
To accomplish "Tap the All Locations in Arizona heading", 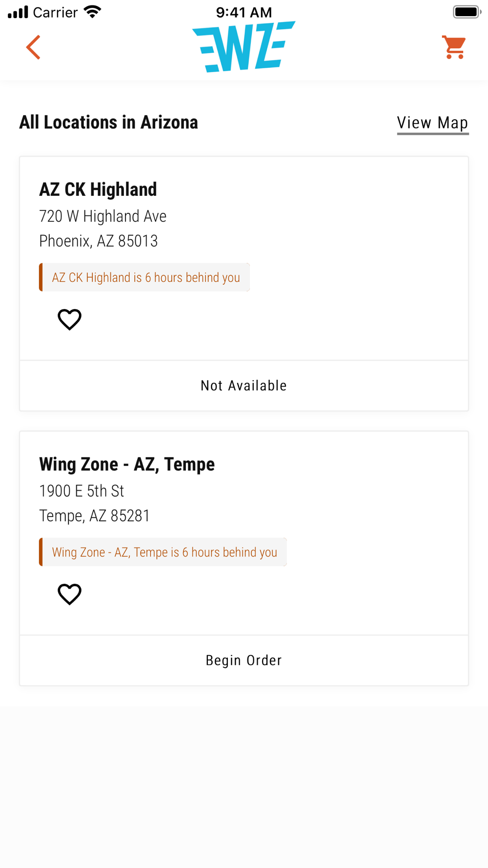I will [x=109, y=122].
